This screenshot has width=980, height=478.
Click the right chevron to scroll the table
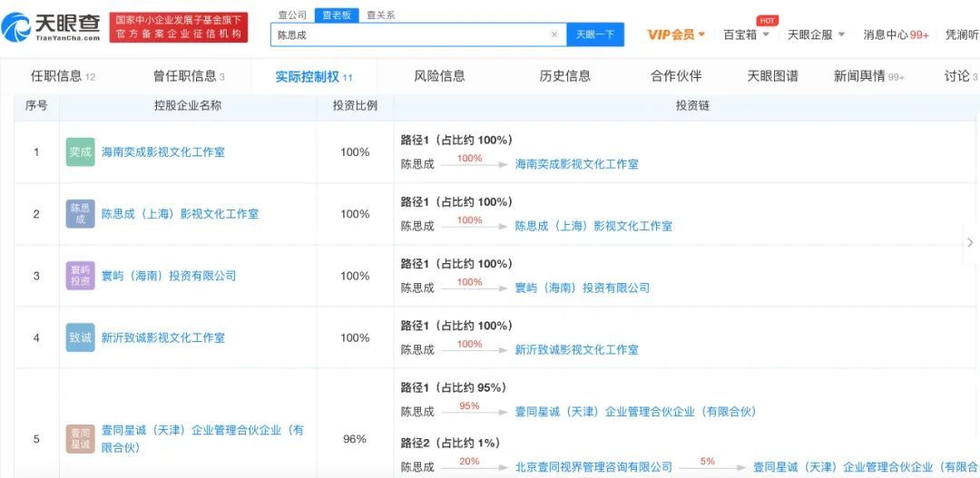970,242
